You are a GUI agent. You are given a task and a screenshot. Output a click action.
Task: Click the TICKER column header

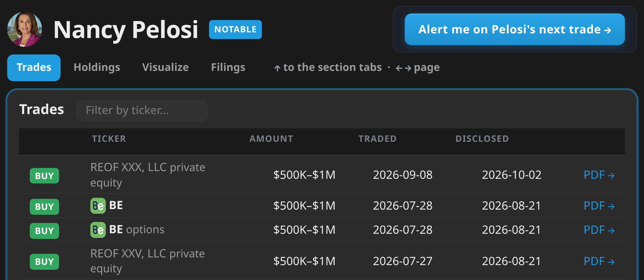click(109, 139)
